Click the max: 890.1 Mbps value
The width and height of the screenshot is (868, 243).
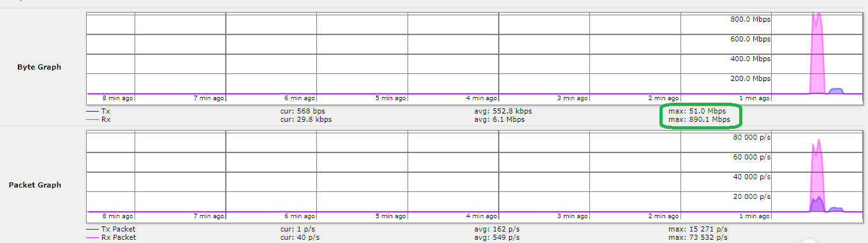click(x=698, y=119)
